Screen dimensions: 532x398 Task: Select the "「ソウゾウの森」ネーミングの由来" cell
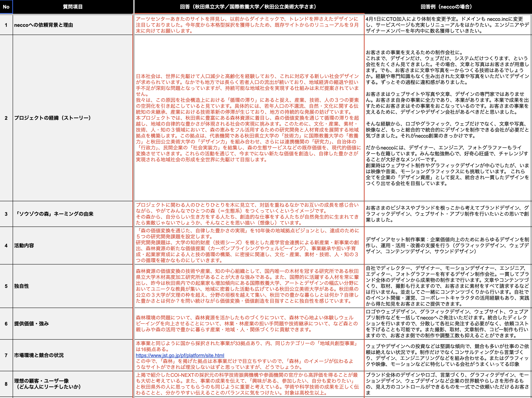click(x=73, y=214)
